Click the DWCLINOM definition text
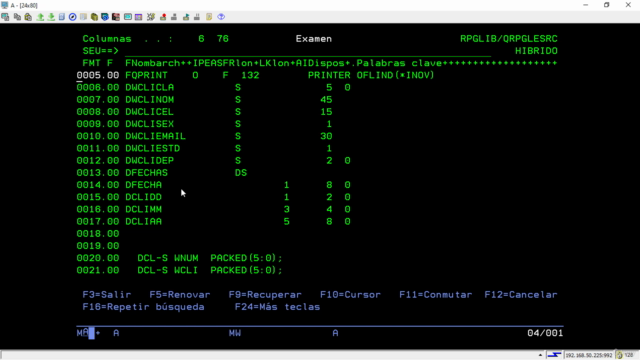The image size is (640, 360). point(150,100)
